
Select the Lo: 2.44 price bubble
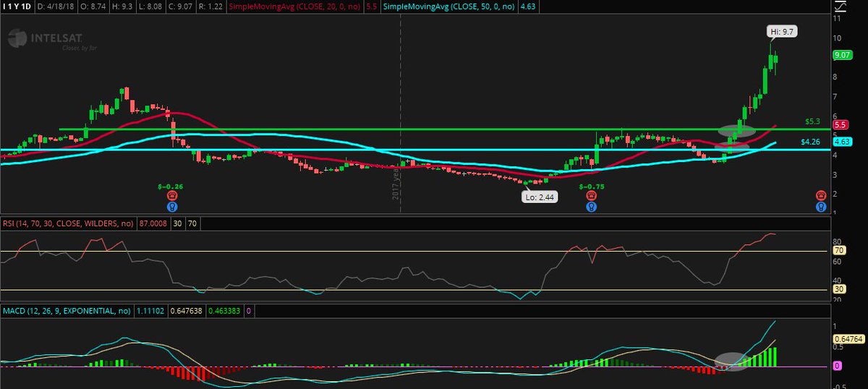539,196
